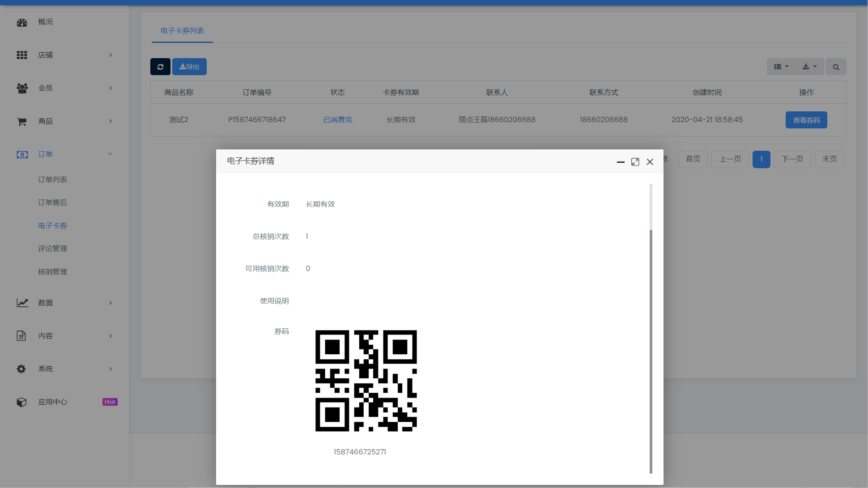The height and width of the screenshot is (488, 868).
Task: Click the 订单 money icon
Action: (22, 154)
